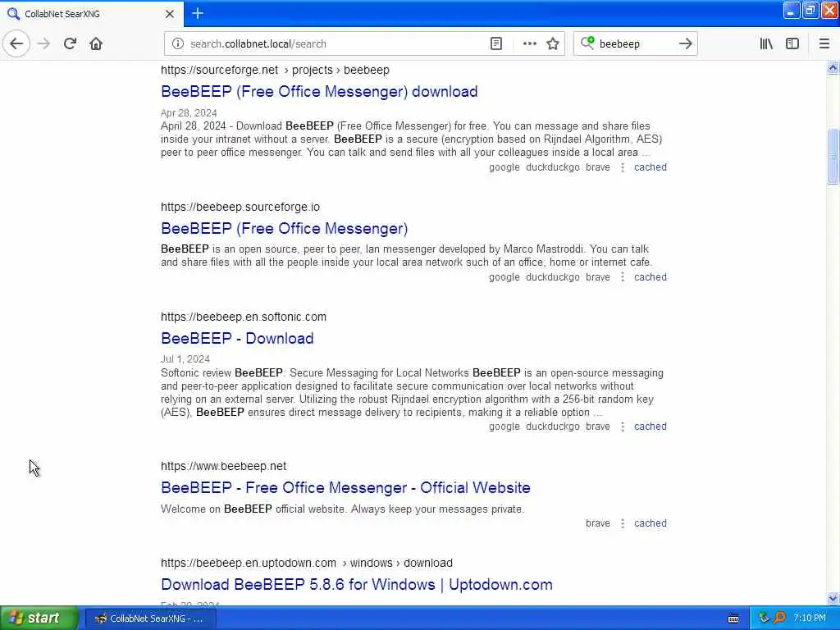The height and width of the screenshot is (630, 840).
Task: Click the Jul 1, 2024 date text
Action: 185,359
